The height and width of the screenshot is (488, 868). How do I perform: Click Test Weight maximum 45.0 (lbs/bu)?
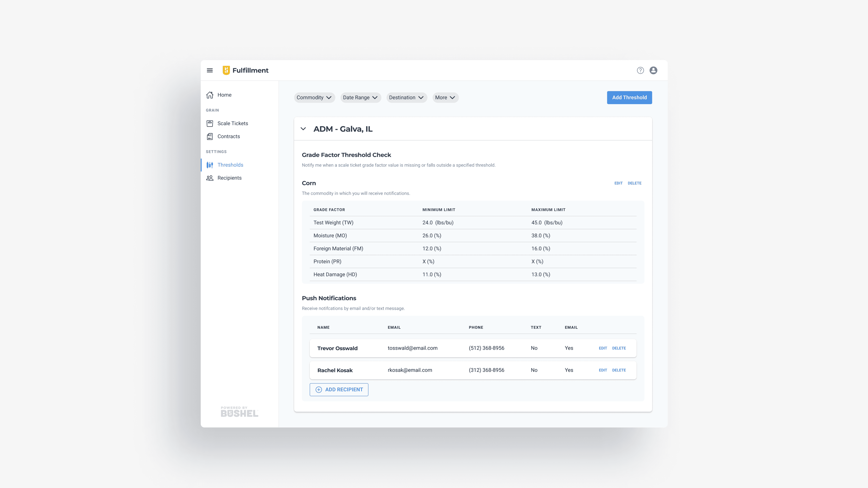[x=547, y=223]
